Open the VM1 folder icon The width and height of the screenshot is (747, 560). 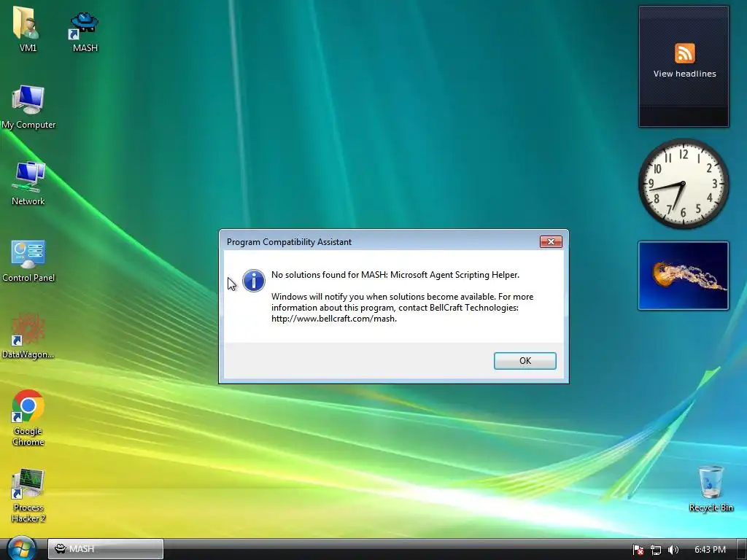28,28
